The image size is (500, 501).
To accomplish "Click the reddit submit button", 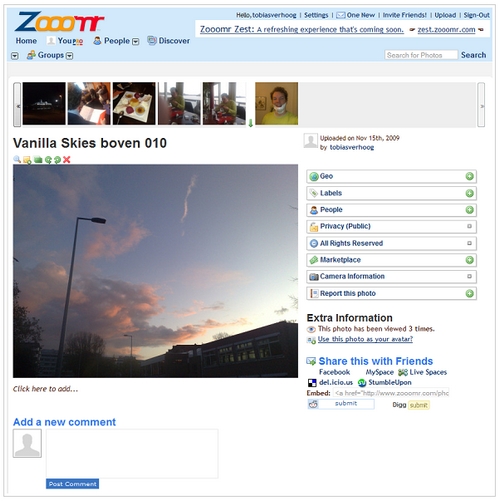I will (x=346, y=404).
